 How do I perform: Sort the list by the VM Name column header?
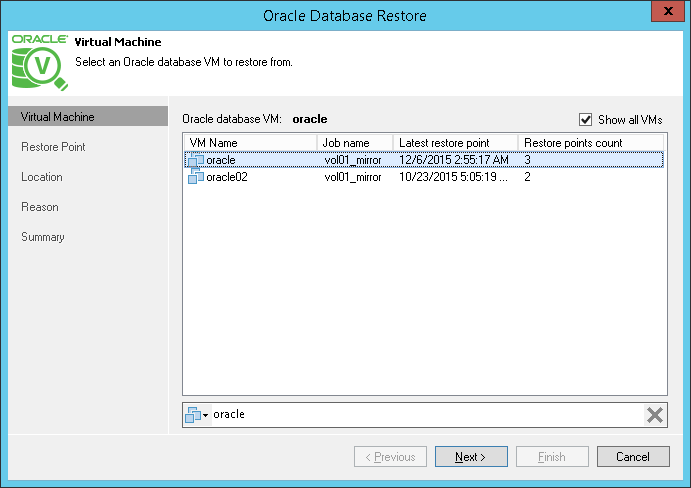pyautogui.click(x=250, y=143)
